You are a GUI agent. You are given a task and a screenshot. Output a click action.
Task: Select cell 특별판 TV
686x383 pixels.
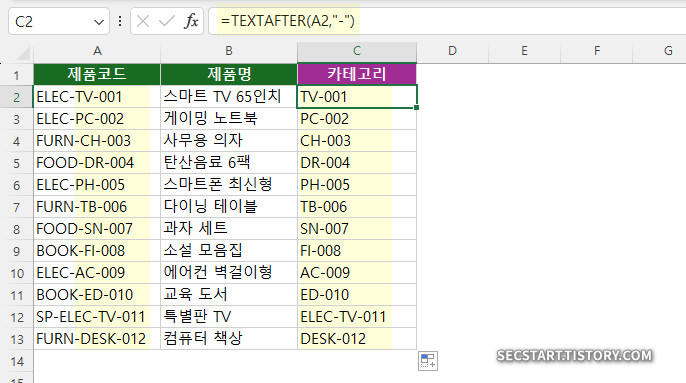click(x=229, y=316)
